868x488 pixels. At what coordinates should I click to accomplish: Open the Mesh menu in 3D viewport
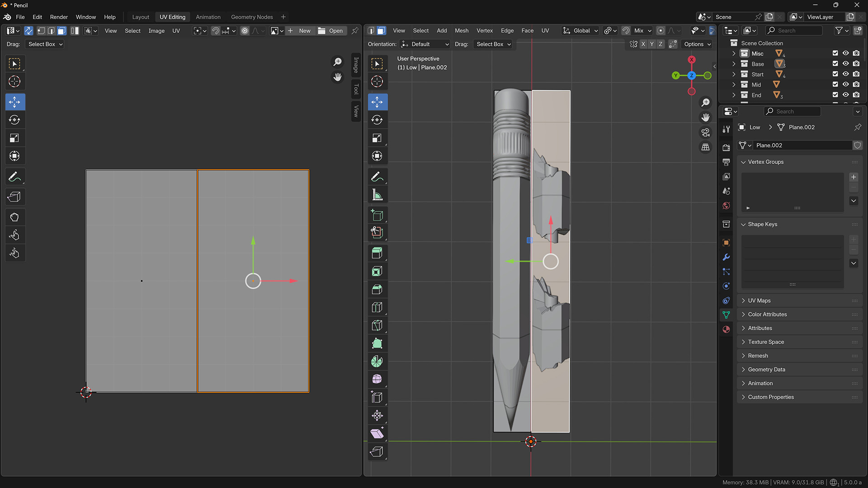coord(461,30)
